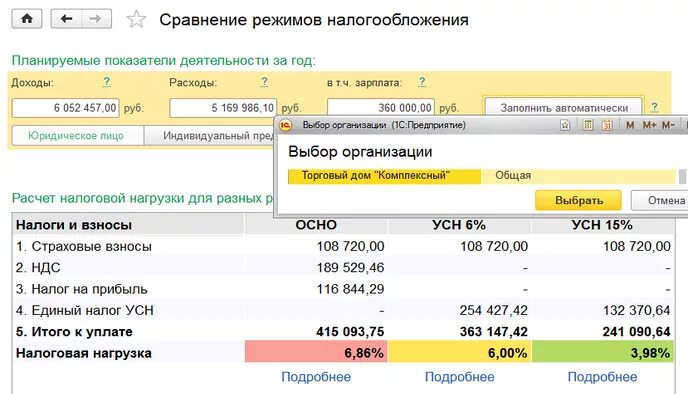Click the M memory button in titlebar
The image size is (688, 394).
pyautogui.click(x=630, y=125)
